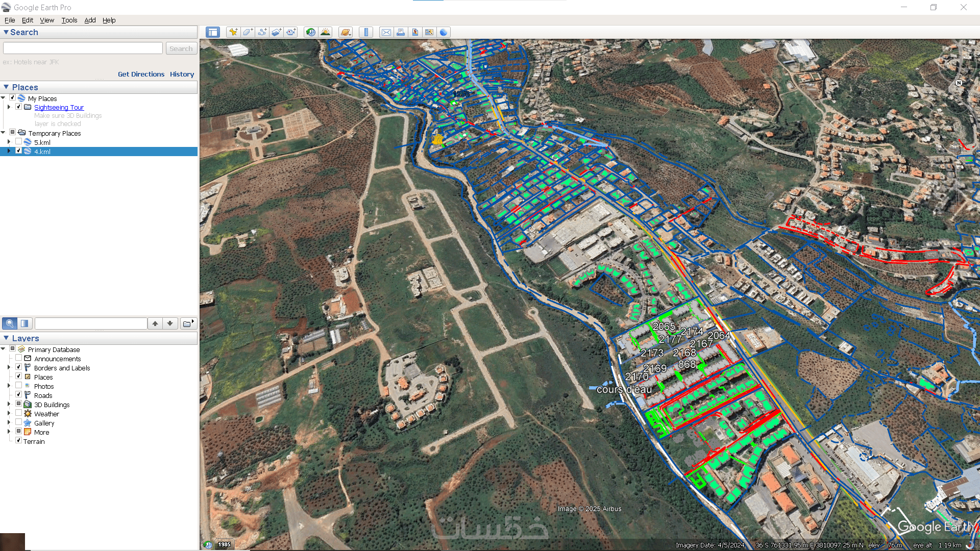Uncheck the 4.kml checkbox
This screenshot has height=551, width=980.
tap(19, 151)
